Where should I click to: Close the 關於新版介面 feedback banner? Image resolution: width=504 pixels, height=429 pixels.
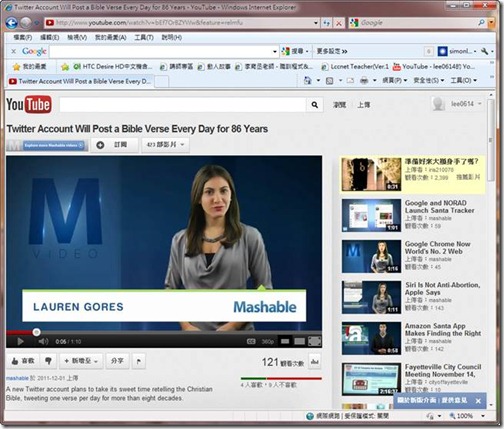coord(478,401)
